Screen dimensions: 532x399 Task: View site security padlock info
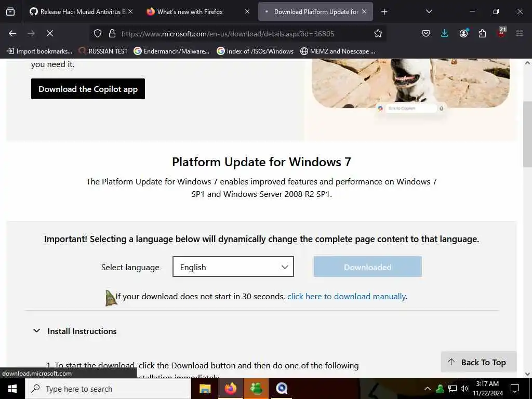(x=112, y=33)
